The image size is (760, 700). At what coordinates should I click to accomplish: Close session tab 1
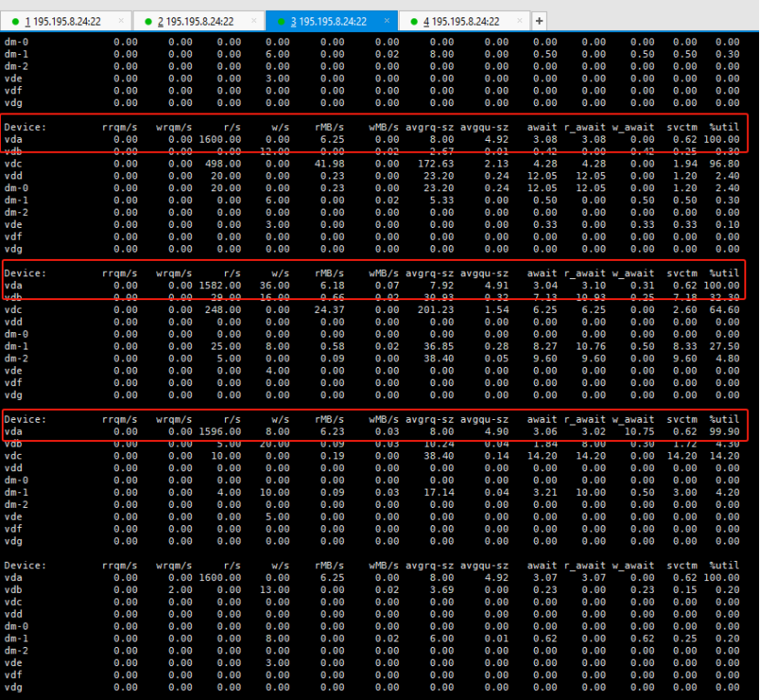[121, 20]
